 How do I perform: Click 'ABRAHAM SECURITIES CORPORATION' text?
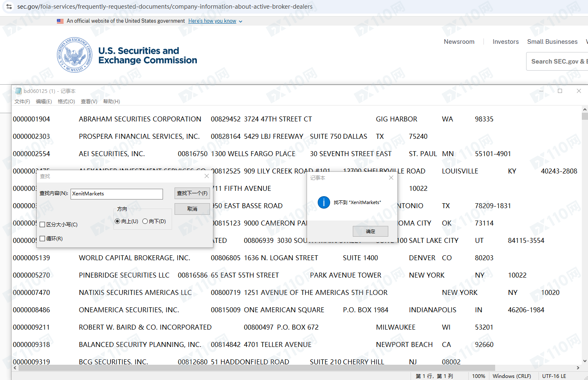[140, 119]
